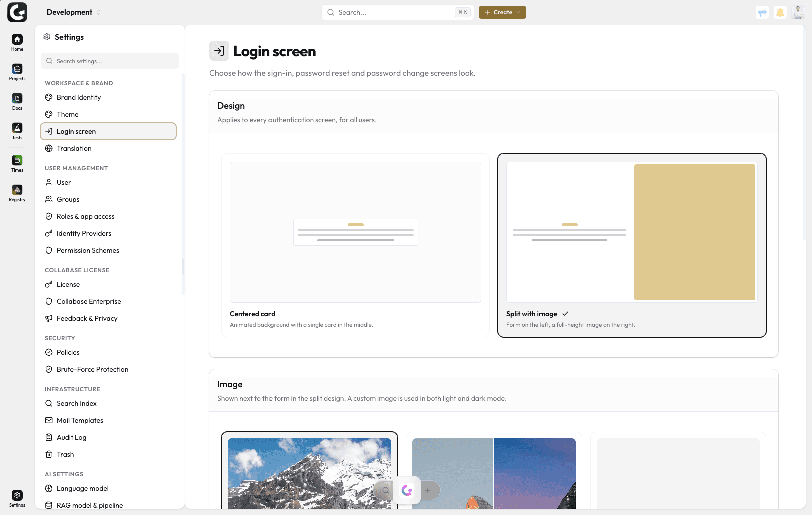Screen dimensions: 812x515
Task: Open Mail Templates settings
Action: pos(108,420)
